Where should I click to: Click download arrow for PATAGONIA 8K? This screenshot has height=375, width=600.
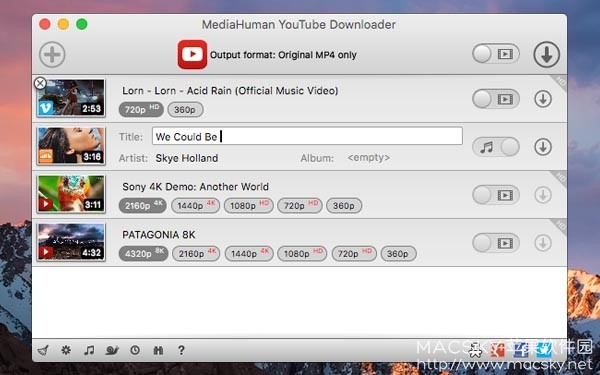(543, 243)
